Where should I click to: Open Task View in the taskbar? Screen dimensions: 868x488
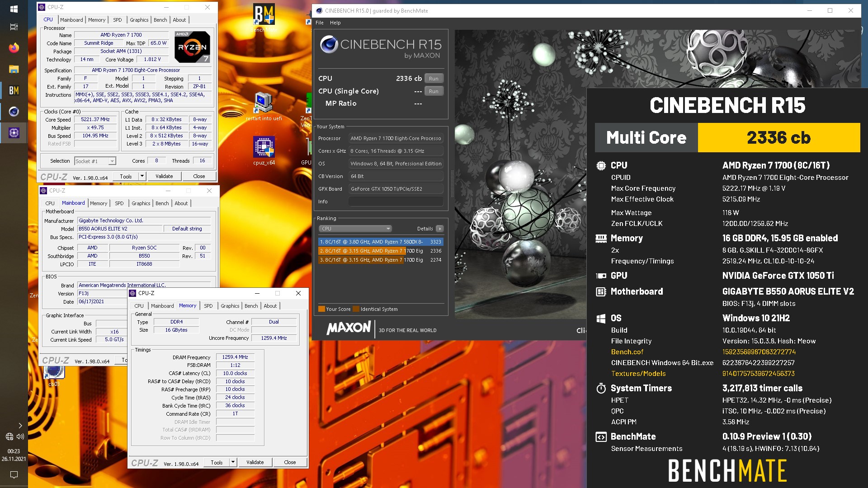(14, 27)
